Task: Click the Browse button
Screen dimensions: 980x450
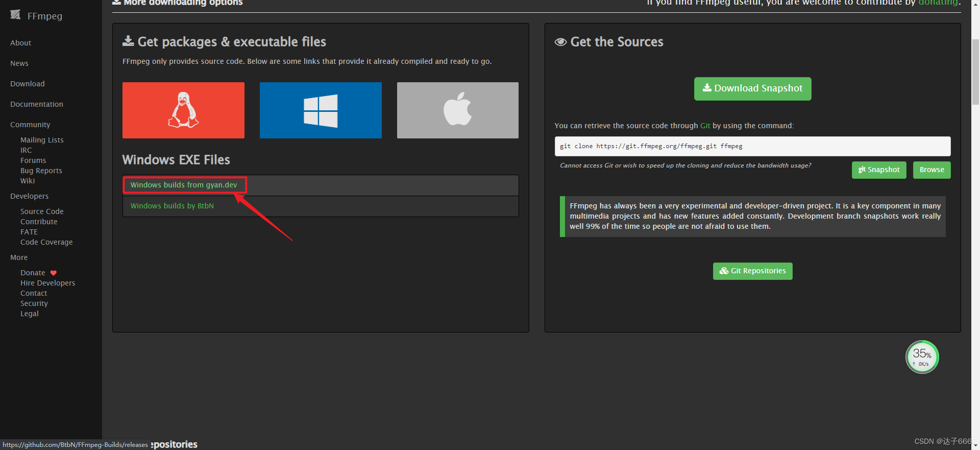Action: (932, 170)
